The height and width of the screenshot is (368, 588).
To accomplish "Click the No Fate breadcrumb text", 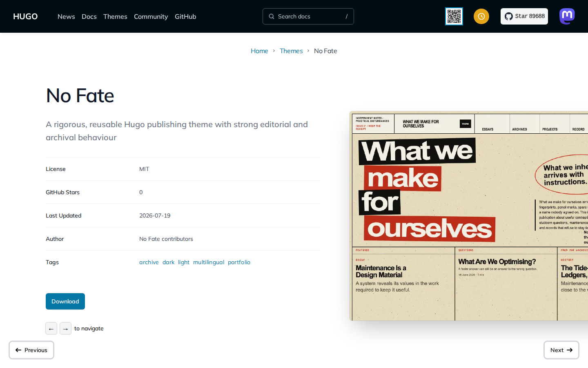I will coord(325,51).
